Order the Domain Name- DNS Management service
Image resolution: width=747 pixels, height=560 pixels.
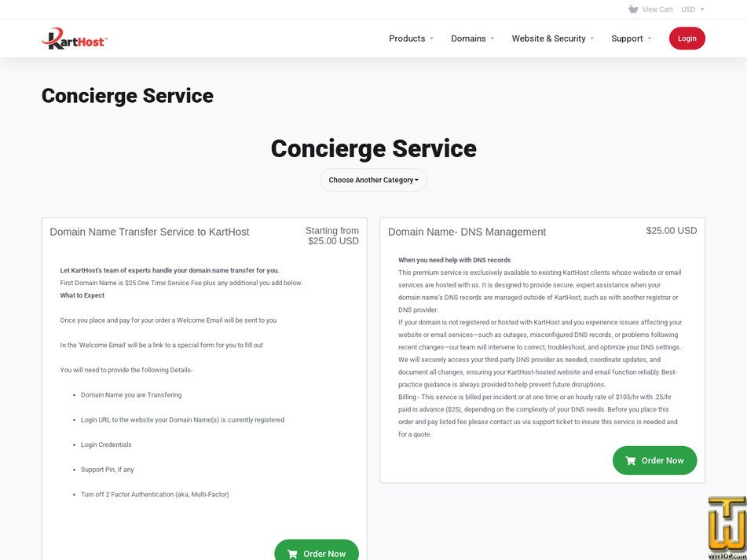point(654,460)
